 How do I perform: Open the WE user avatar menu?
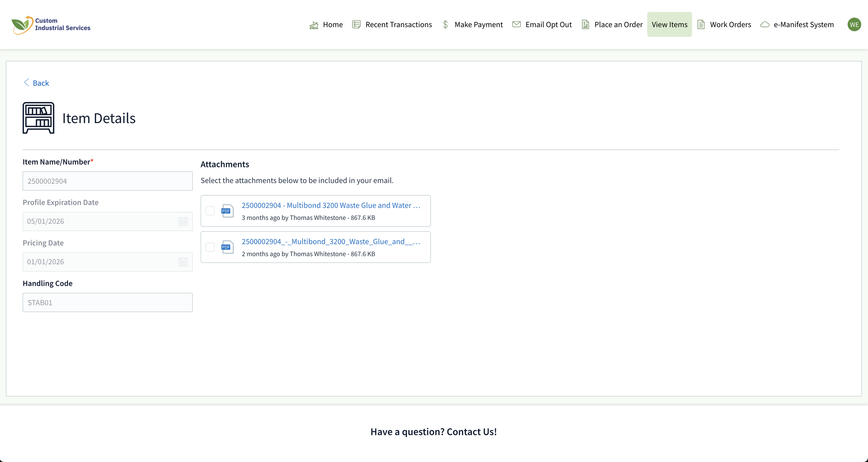pos(854,25)
